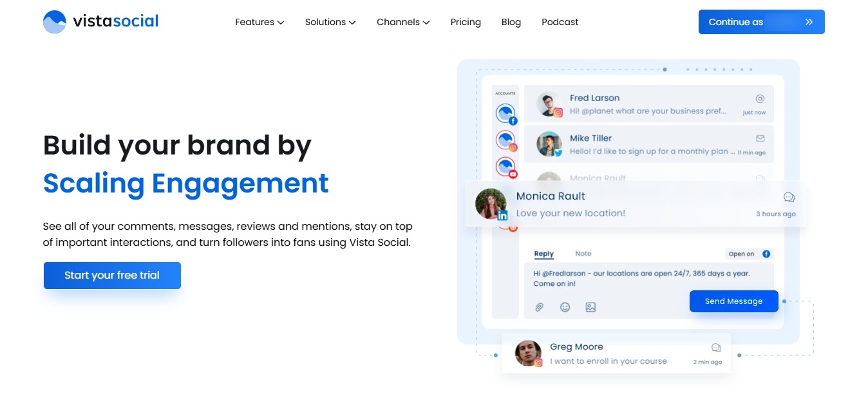Click the Vista Social logo
The width and height of the screenshot is (868, 412).
(100, 22)
